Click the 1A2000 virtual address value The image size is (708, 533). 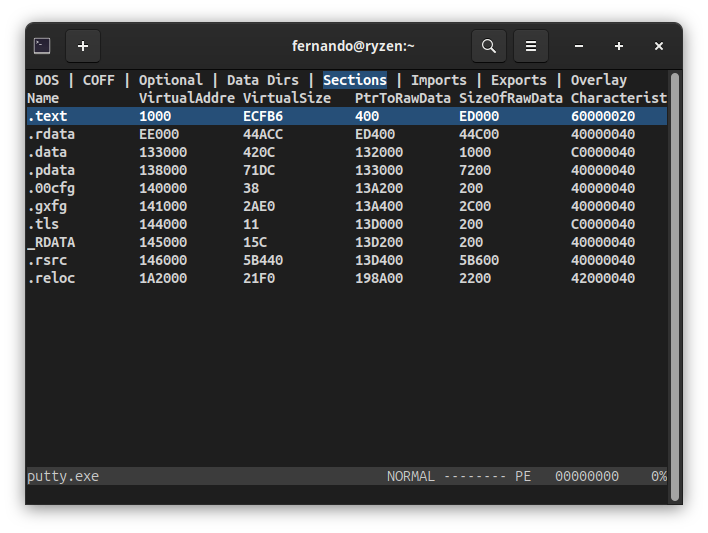coord(163,278)
